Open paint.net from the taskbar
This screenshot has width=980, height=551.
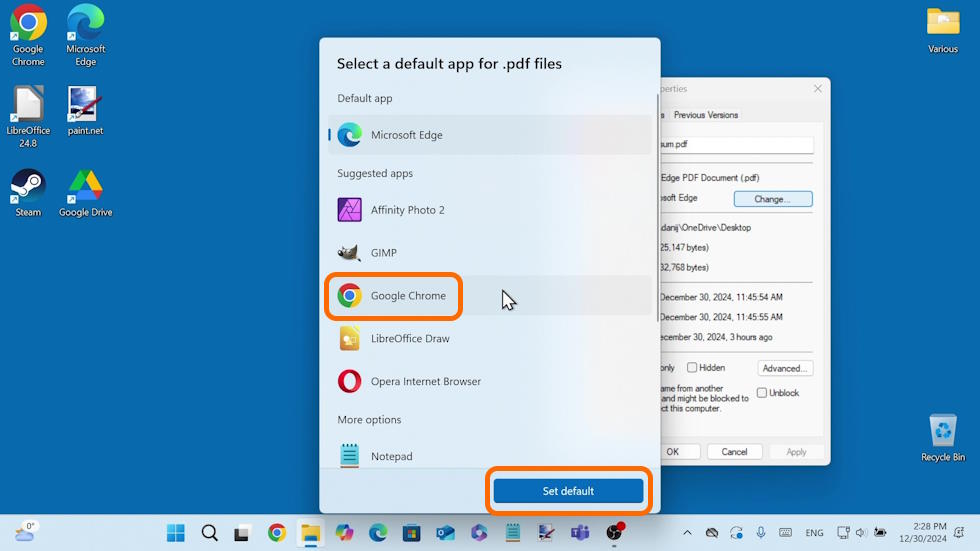pos(546,533)
